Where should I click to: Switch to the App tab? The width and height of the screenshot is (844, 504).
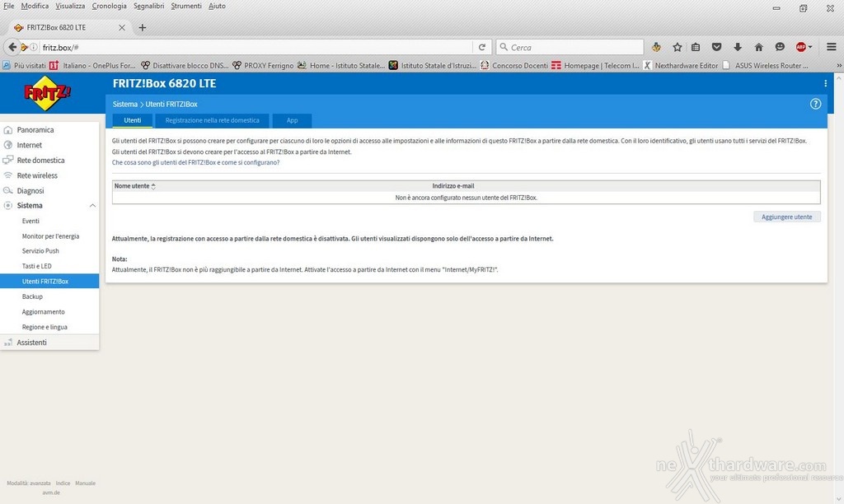293,120
